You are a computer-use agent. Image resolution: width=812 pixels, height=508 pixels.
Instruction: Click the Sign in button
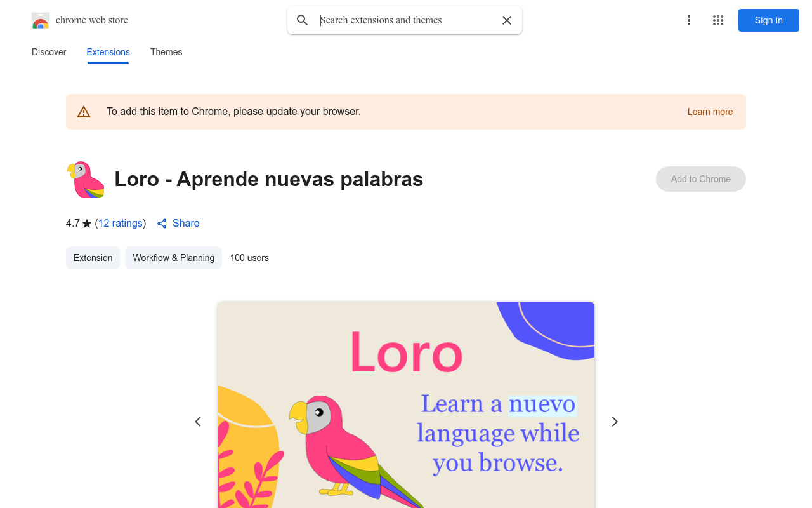769,20
